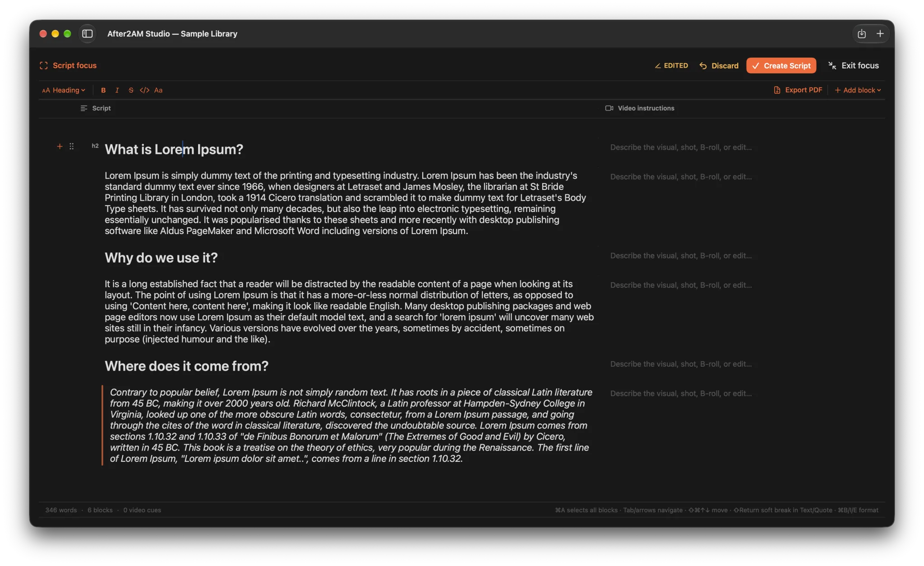Image resolution: width=924 pixels, height=566 pixels.
Task: Toggle strikethrough formatting
Action: pos(131,90)
